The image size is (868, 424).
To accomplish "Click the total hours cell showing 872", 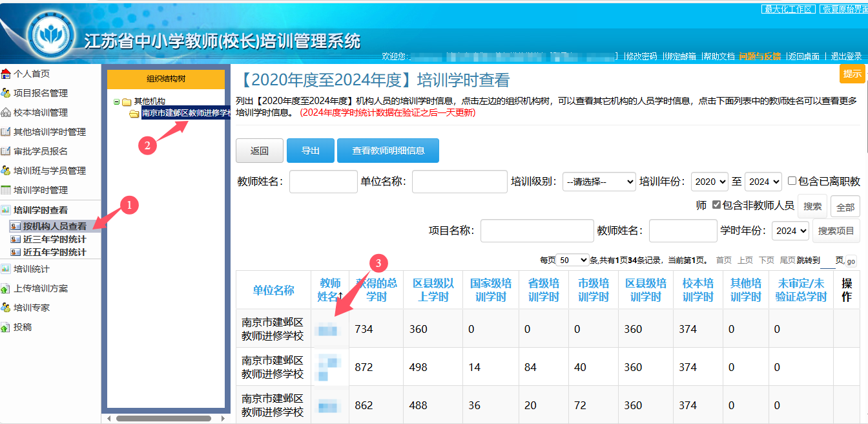I will 377,367.
